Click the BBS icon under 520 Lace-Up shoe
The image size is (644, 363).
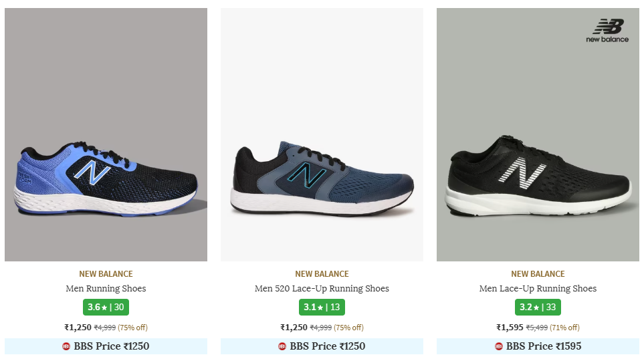pos(282,346)
